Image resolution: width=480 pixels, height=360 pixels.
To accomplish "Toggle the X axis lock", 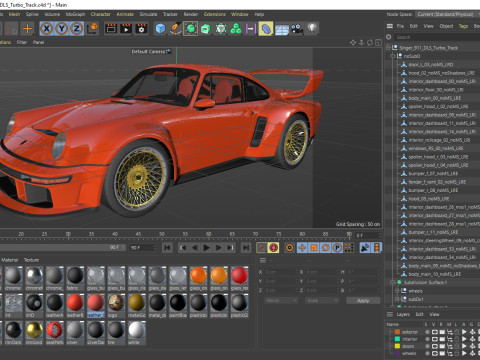I will 47,29.
